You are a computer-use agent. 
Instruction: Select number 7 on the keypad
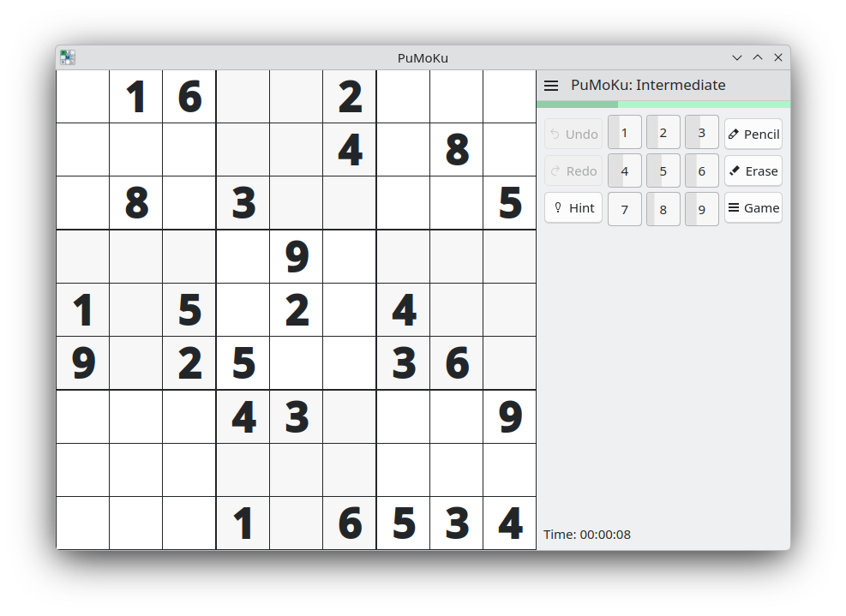(624, 209)
